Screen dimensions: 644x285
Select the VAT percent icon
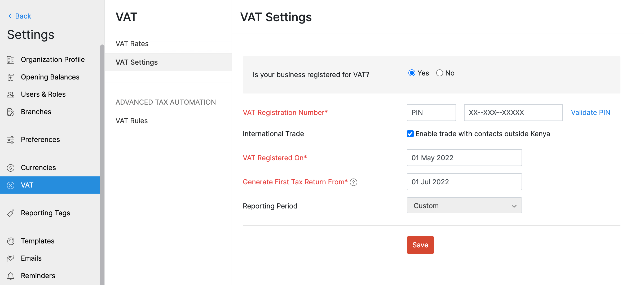[x=11, y=185]
